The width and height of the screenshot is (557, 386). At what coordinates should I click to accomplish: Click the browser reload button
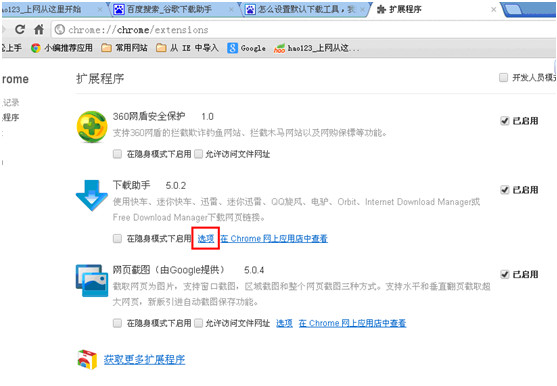(20, 29)
